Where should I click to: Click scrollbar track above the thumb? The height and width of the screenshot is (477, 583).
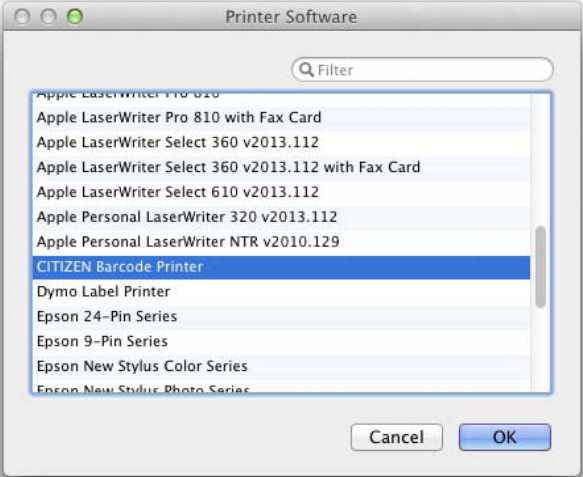point(541,160)
